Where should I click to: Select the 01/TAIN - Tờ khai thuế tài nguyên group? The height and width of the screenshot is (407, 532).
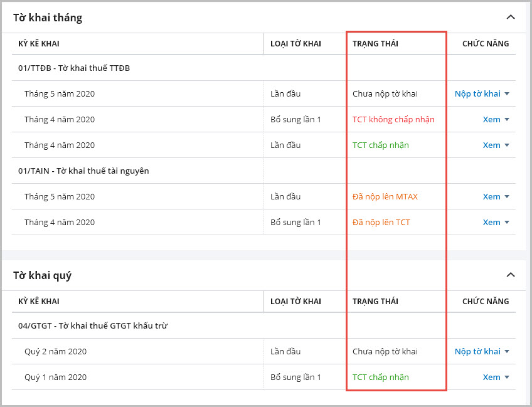point(83,171)
